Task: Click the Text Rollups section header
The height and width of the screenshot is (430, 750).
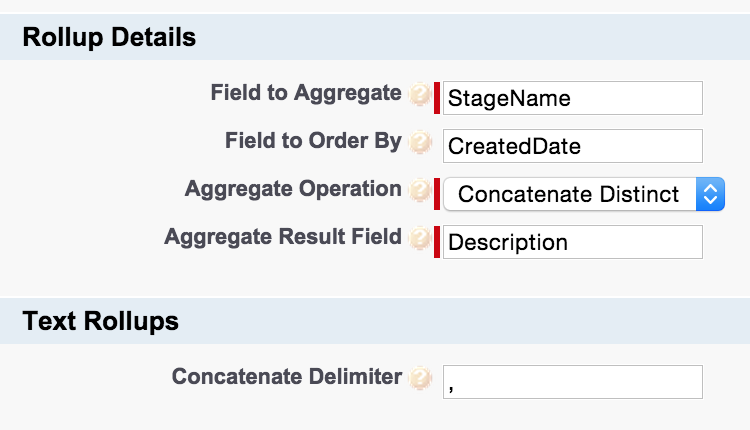Action: [100, 321]
